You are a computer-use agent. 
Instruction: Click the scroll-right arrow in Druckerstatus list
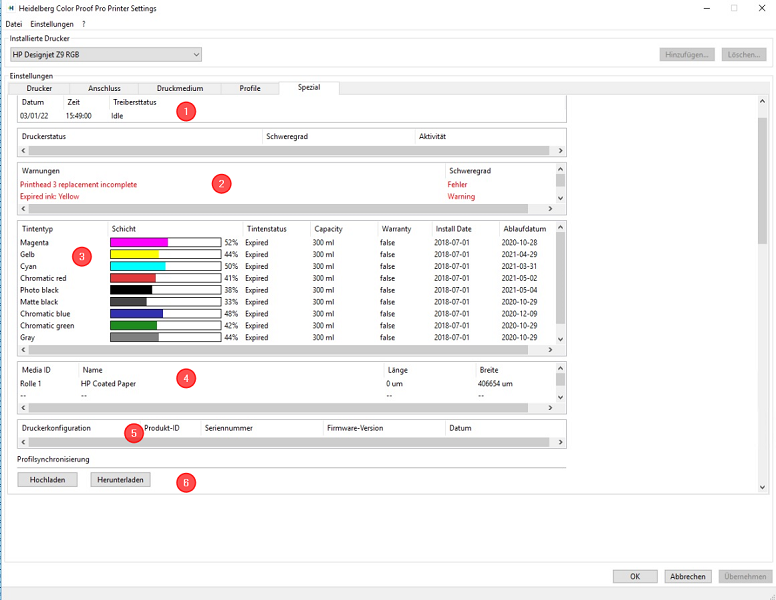(x=560, y=150)
